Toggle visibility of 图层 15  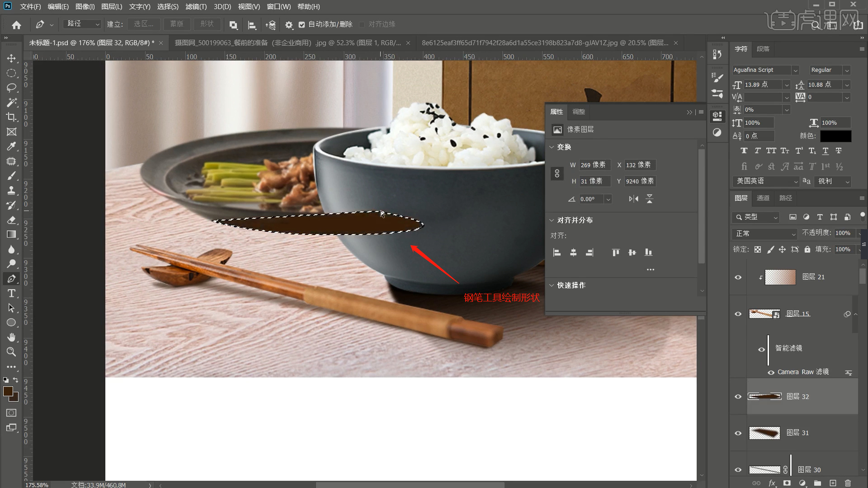[737, 314]
